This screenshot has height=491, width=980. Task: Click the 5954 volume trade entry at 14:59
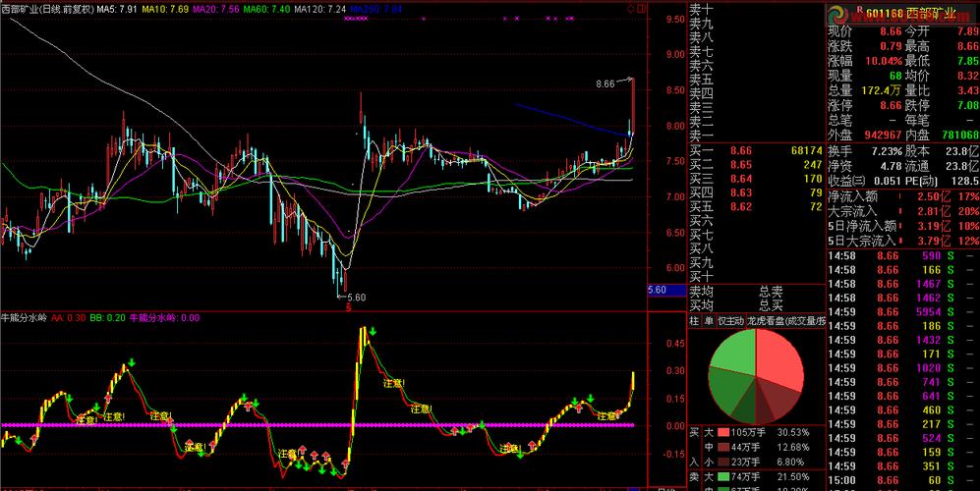coord(928,311)
